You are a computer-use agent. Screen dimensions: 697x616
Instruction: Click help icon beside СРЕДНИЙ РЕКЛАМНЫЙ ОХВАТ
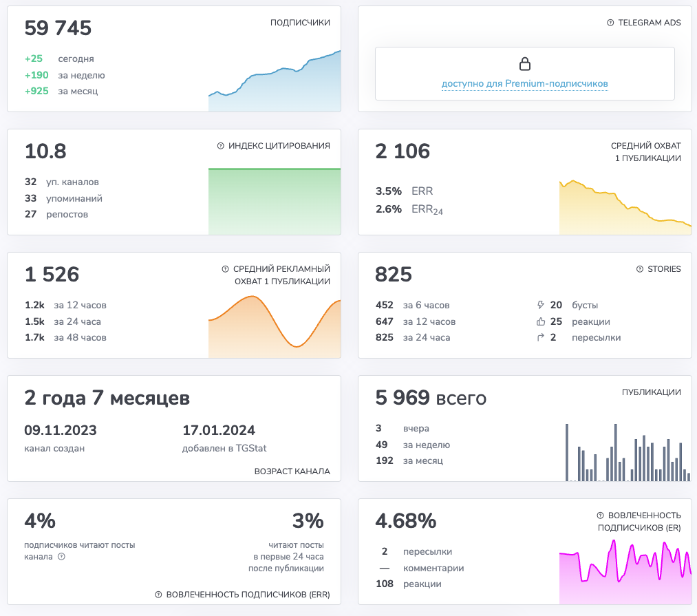coord(226,269)
